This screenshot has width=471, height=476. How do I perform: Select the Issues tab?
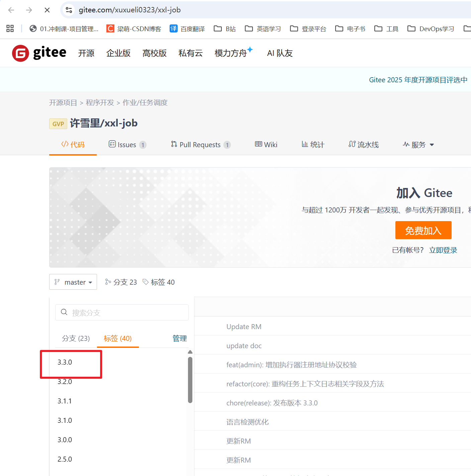click(127, 145)
